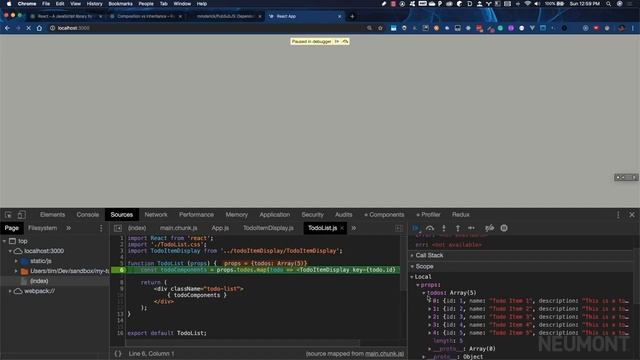640x360 pixels.
Task: Switch to the Console panel
Action: point(88,215)
